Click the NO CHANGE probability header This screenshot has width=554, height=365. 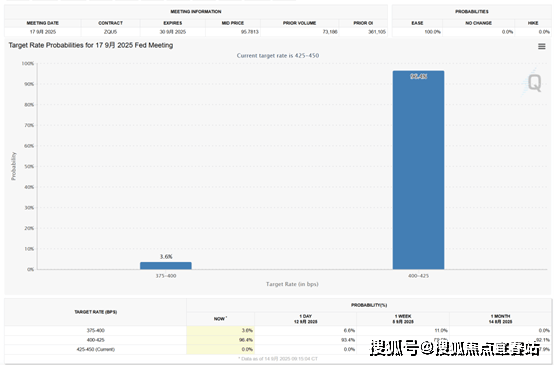478,23
